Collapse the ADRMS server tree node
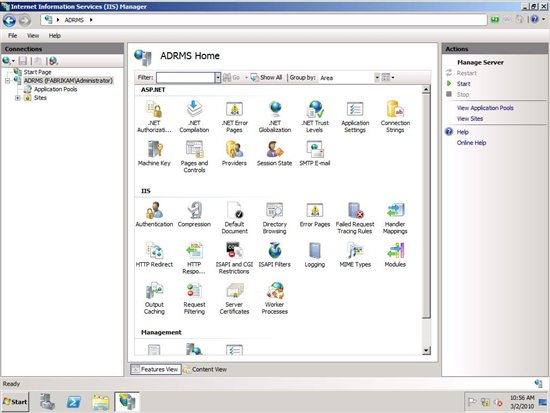The width and height of the screenshot is (550, 413). coord(7,81)
